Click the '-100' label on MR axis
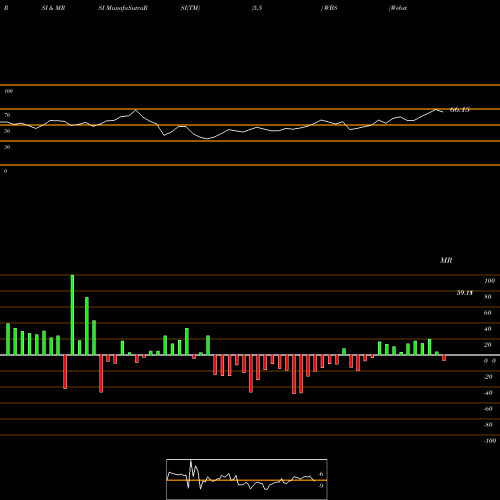Image resolution: width=500 pixels, height=500 pixels. (x=490, y=441)
